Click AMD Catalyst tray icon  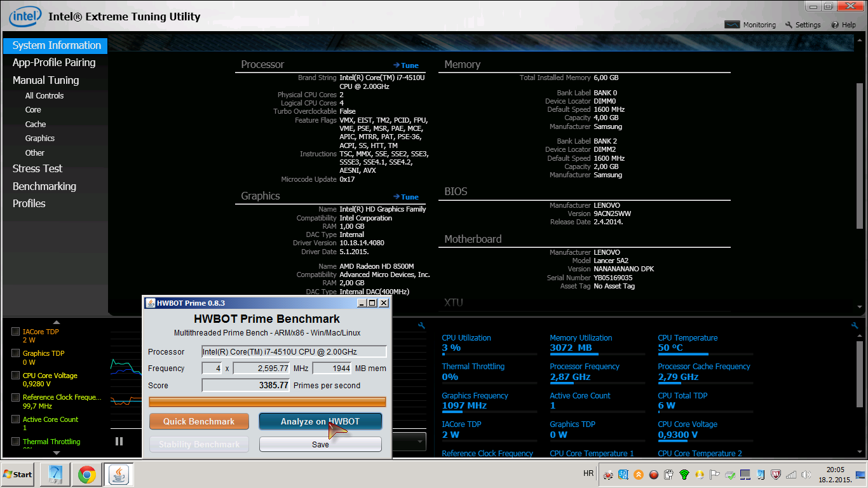[608, 475]
